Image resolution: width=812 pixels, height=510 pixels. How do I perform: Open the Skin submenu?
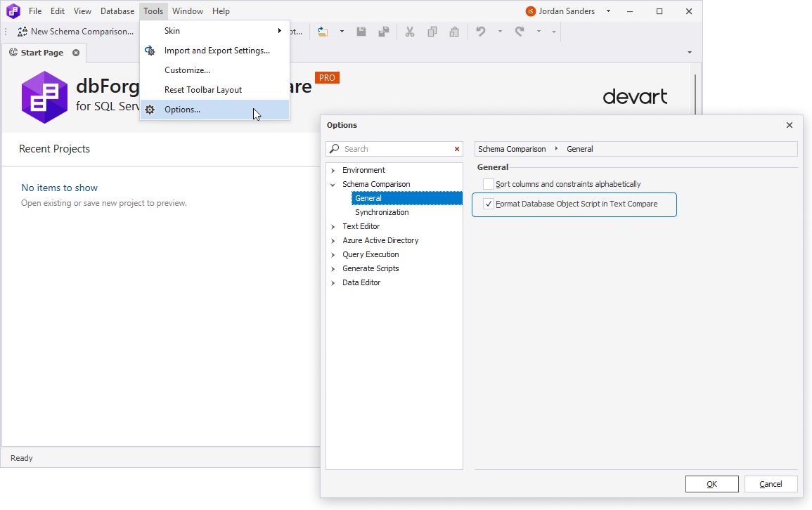click(214, 31)
